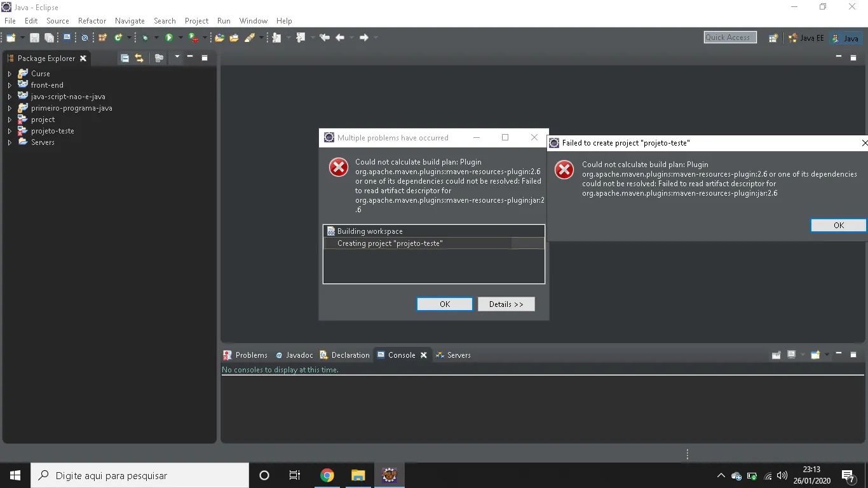Click the Skip All Breakpoints toolbar icon
Viewport: 868px width, 488px height.
coord(85,38)
